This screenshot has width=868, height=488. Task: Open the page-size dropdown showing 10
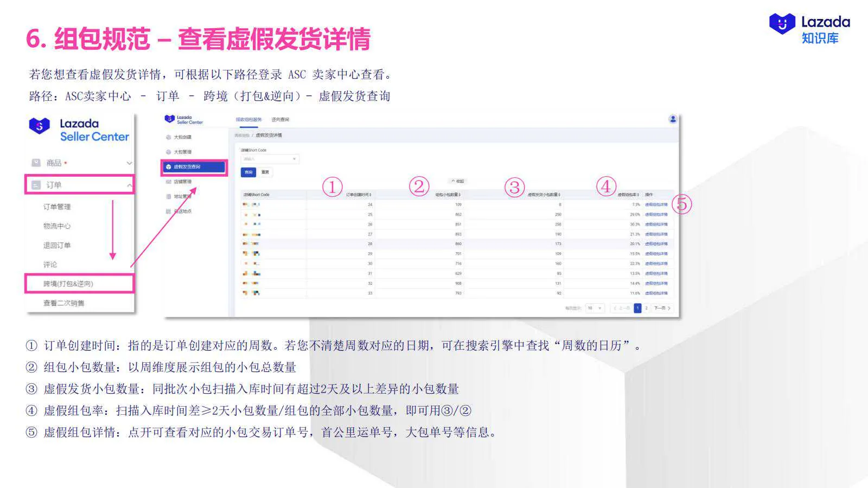(x=594, y=308)
